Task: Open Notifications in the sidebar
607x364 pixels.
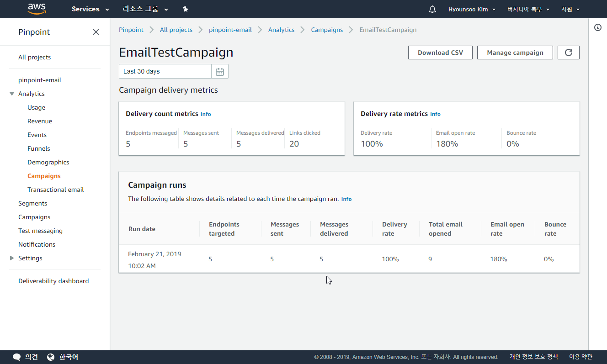Action: tap(37, 244)
